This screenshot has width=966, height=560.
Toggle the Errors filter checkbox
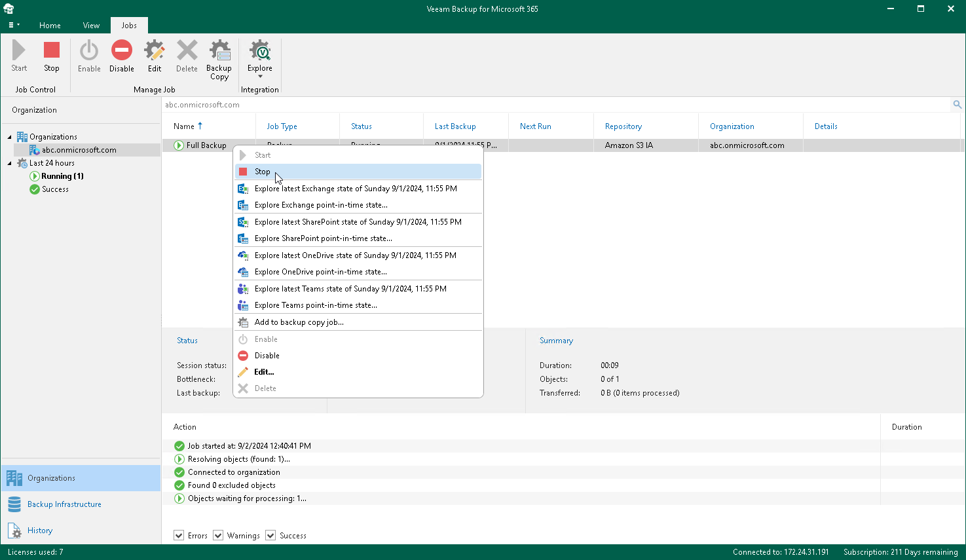tap(179, 536)
